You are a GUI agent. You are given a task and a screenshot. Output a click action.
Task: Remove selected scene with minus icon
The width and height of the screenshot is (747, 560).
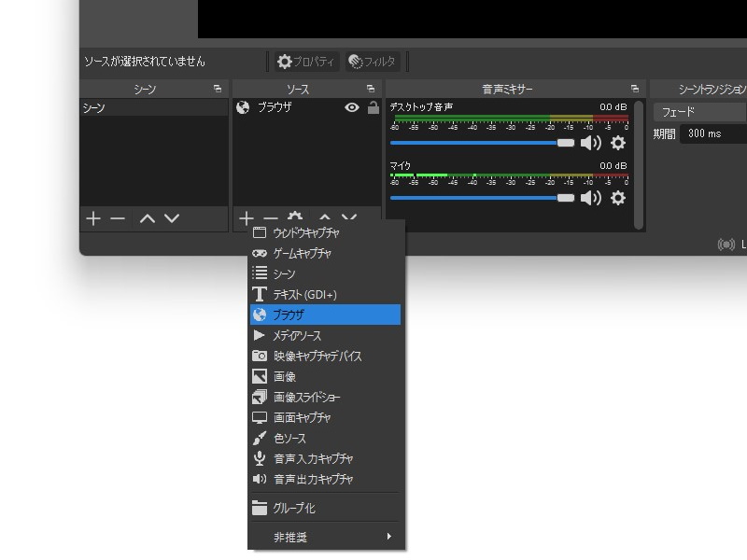[x=118, y=218]
